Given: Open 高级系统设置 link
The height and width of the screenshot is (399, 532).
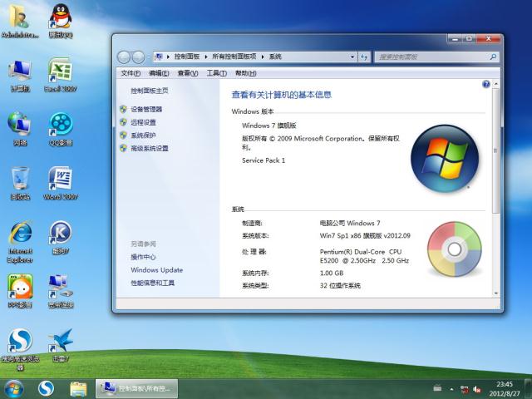Looking at the screenshot, I should [150, 148].
